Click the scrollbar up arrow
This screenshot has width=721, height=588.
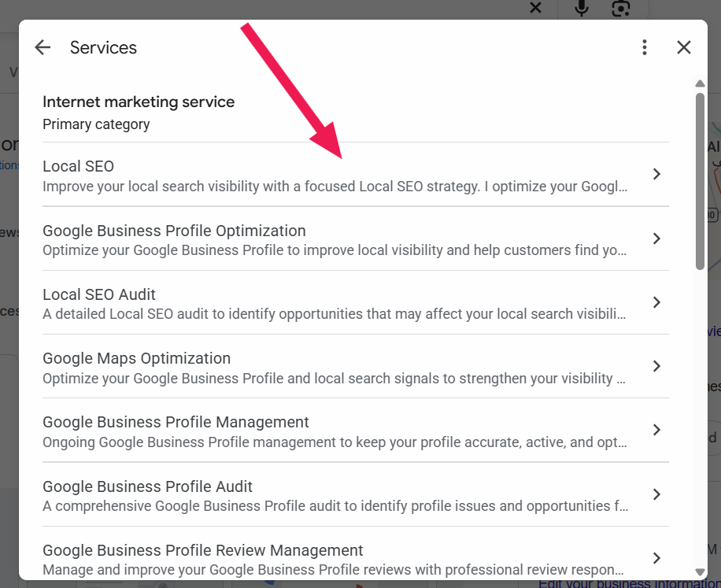[x=700, y=83]
